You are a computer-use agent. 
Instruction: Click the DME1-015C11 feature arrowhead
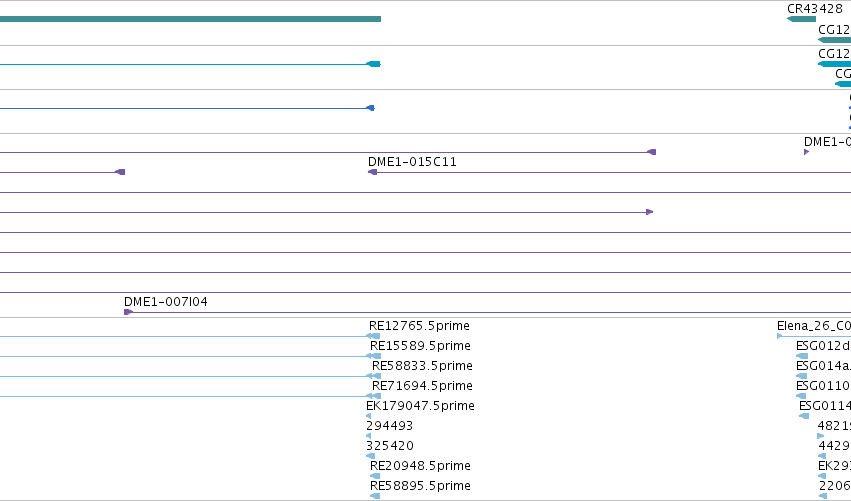tap(372, 172)
